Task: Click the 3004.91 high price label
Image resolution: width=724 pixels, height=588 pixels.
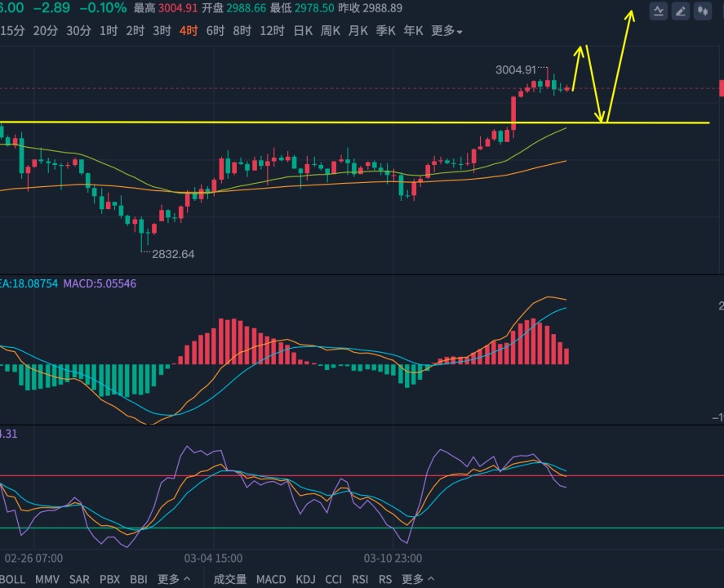Action: click(515, 69)
